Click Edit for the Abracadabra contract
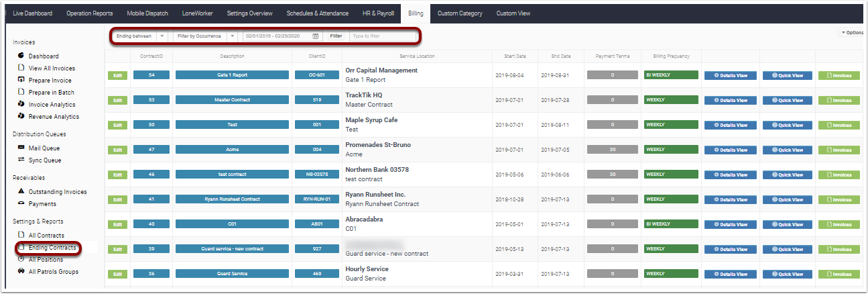 pos(117,224)
